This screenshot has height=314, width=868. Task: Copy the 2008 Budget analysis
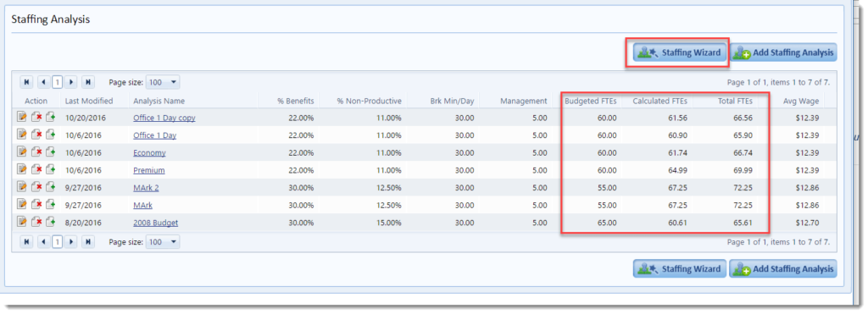(50, 223)
